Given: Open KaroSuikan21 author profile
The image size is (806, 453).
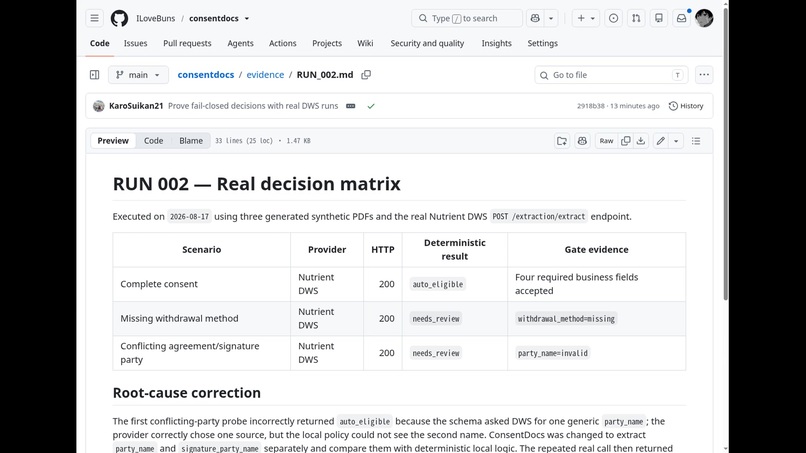Looking at the screenshot, I should (136, 106).
